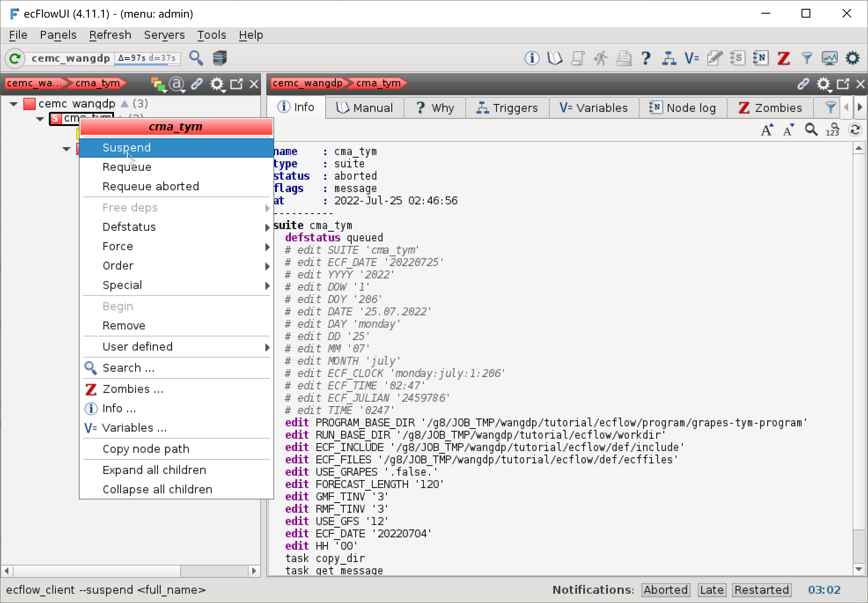Viewport: 868px width, 603px height.
Task: Open the Edit pencil toolbar icon
Action: tap(715, 58)
